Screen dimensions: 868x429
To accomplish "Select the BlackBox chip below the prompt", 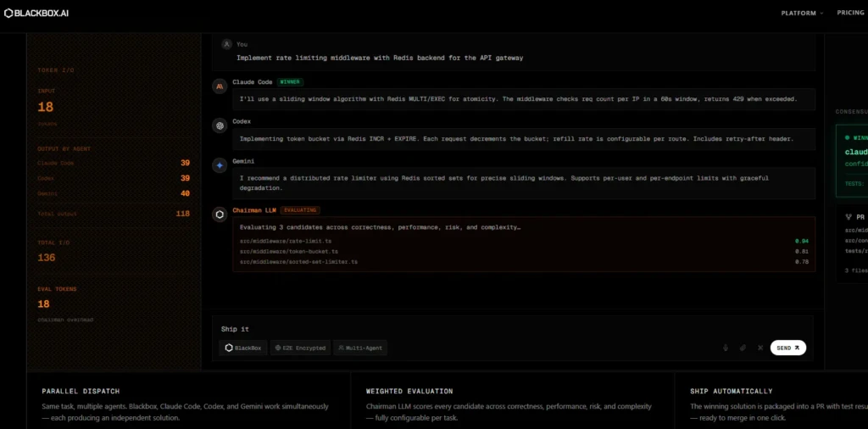I will click(243, 348).
